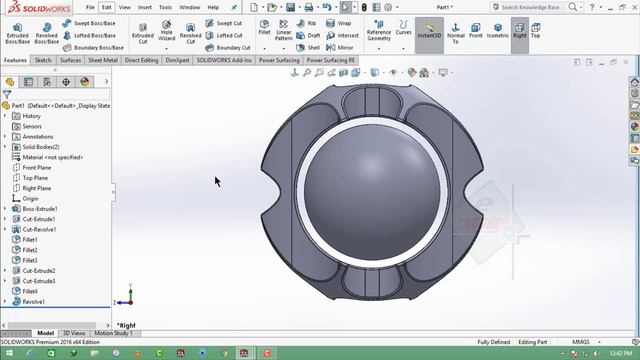The image size is (640, 360).
Task: Open the Curves tool
Action: 403,27
